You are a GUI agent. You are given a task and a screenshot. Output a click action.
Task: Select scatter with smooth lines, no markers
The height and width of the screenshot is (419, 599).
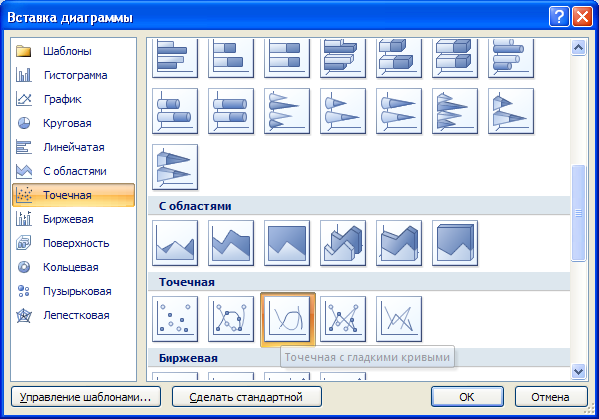[x=288, y=319]
